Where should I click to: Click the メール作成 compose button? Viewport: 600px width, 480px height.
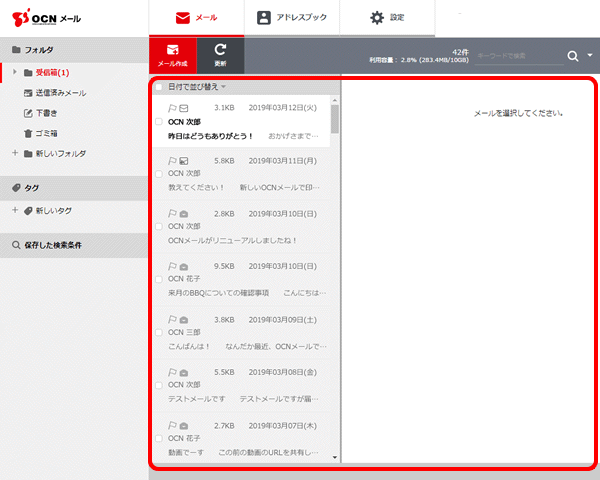[x=173, y=56]
